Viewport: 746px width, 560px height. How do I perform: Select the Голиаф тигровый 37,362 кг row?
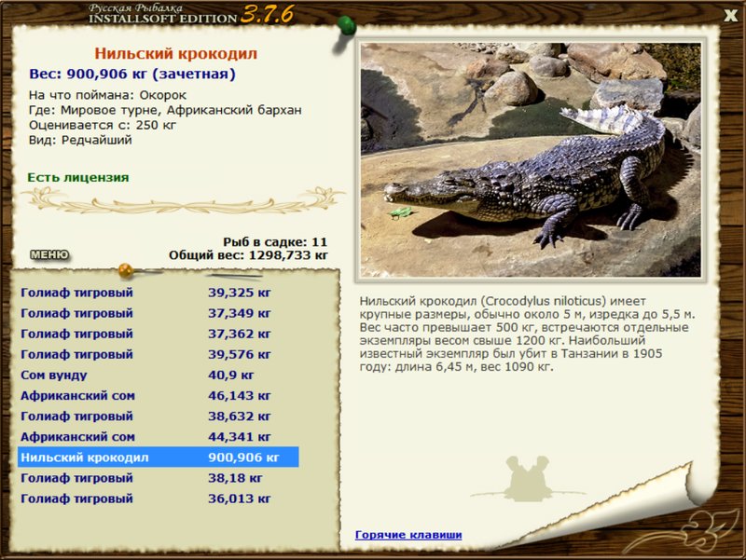(159, 334)
